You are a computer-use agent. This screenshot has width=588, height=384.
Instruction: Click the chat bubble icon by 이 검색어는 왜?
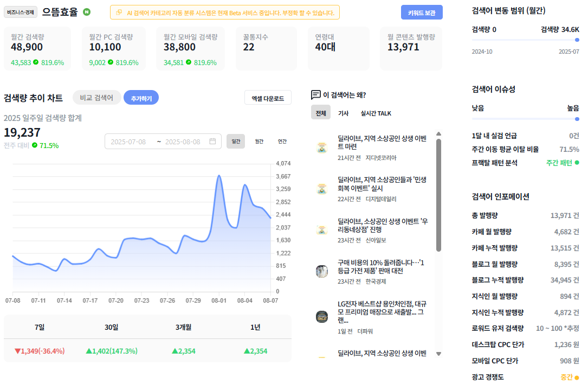316,94
